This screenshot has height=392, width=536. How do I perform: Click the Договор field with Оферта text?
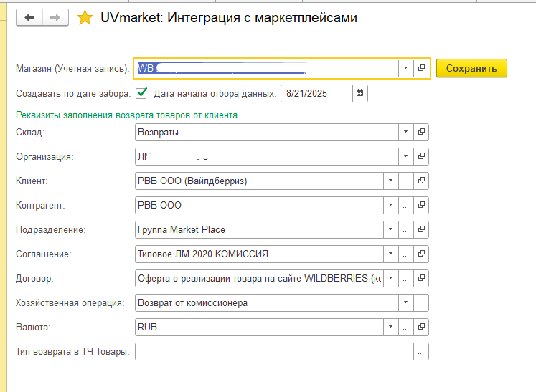[259, 278]
